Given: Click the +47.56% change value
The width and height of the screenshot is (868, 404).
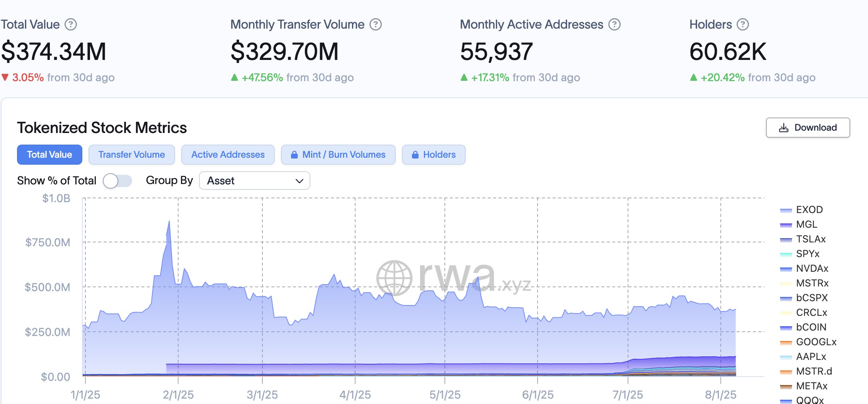Looking at the screenshot, I should (x=262, y=78).
